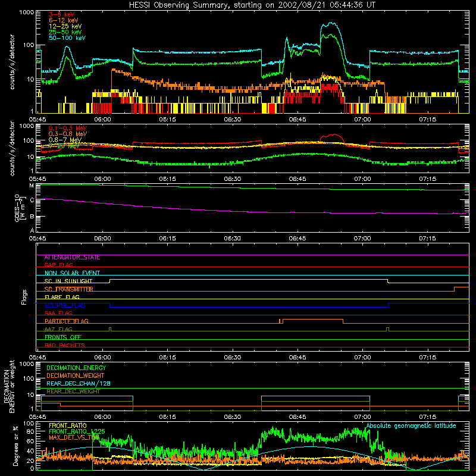The image size is (476, 476).
Task: Select the SC_IN_SUNLIGHT flag label
Action: pos(68,281)
